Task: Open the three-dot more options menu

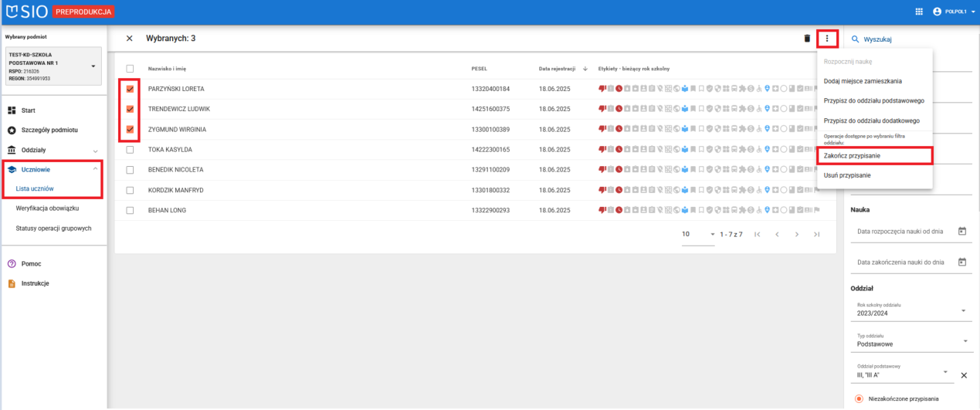Action: (827, 38)
